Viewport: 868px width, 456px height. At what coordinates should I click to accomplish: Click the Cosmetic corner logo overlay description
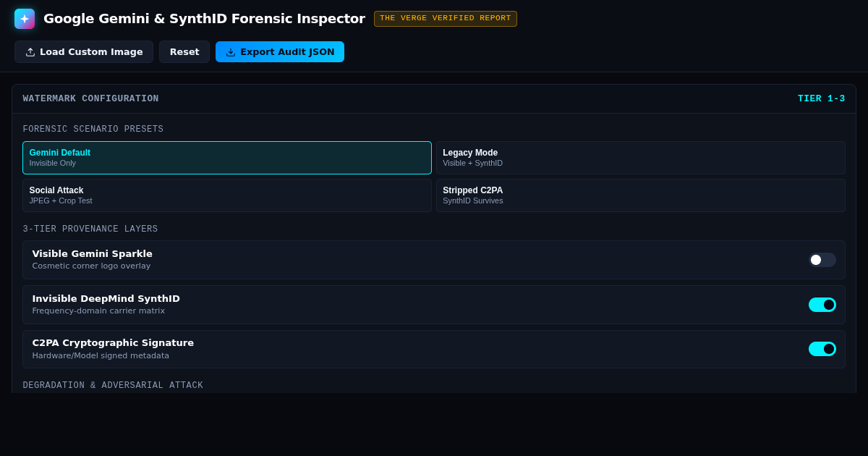point(91,266)
